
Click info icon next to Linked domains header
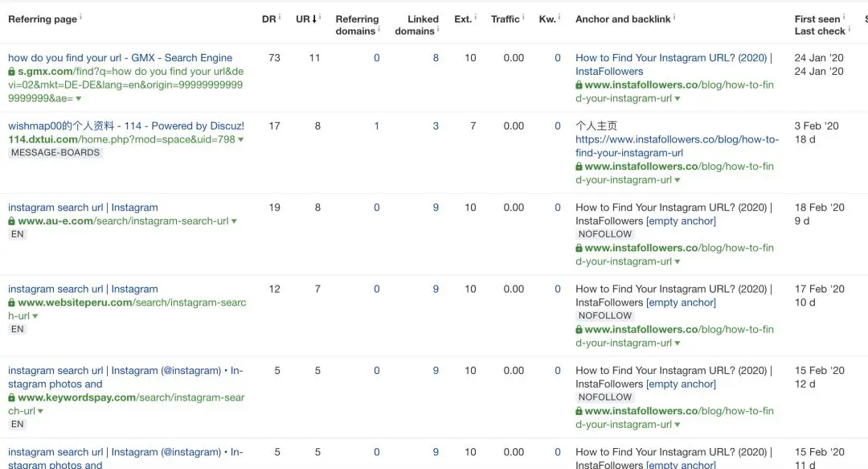pyautogui.click(x=438, y=29)
